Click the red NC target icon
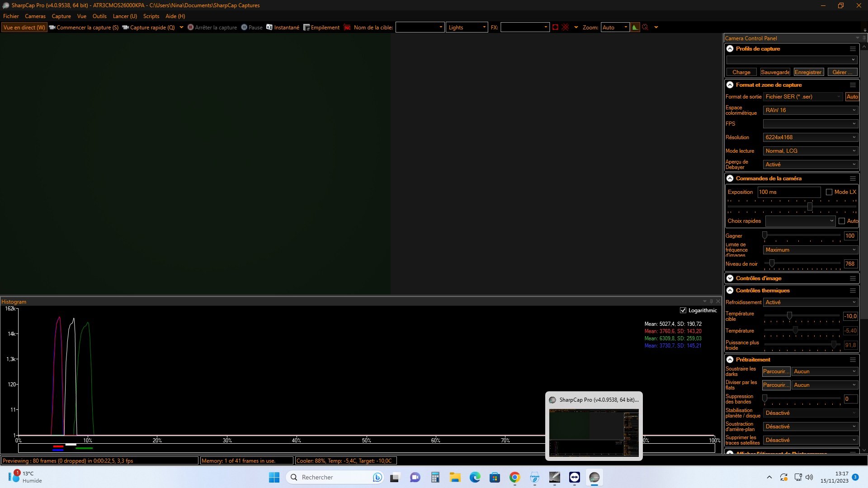Viewport: 868px width, 488px height. point(347,28)
